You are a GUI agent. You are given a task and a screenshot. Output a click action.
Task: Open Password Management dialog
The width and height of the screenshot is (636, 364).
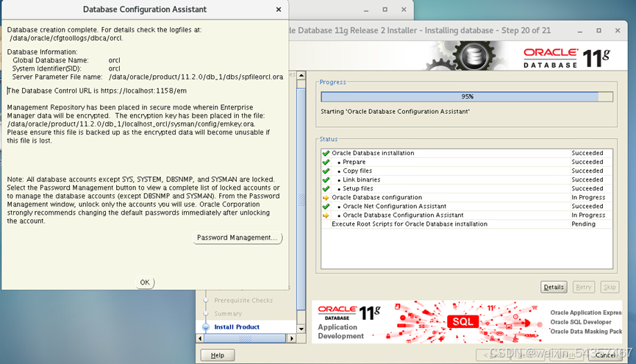point(237,238)
